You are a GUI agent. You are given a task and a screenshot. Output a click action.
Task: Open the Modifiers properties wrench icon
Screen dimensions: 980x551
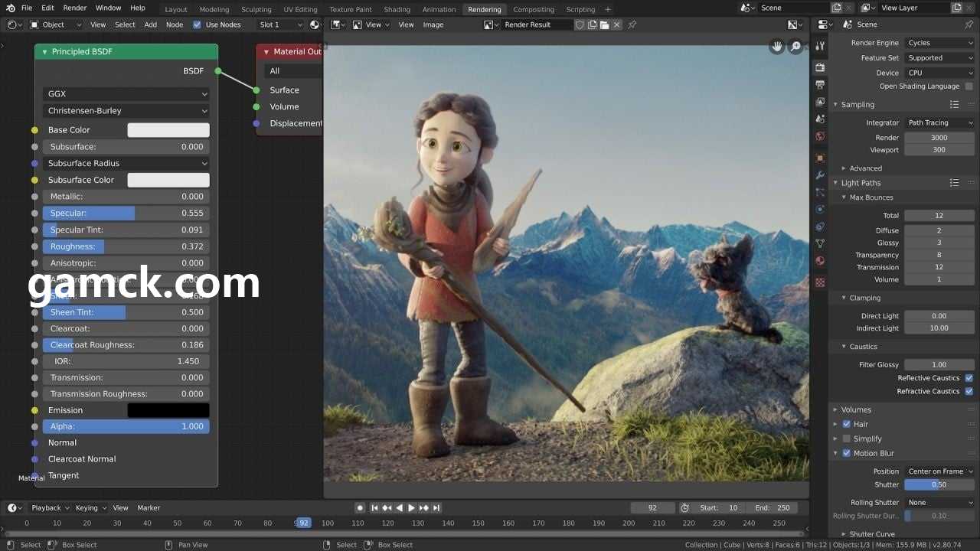pyautogui.click(x=820, y=175)
